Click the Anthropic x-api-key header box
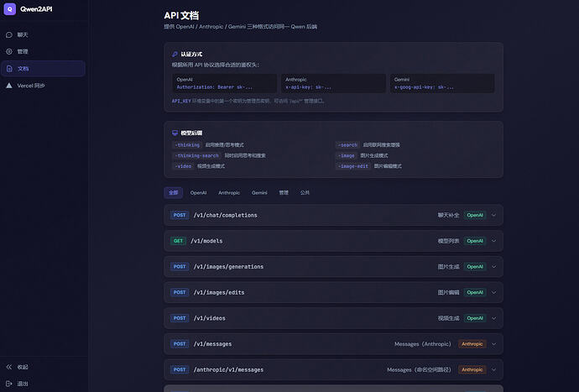 pos(333,83)
